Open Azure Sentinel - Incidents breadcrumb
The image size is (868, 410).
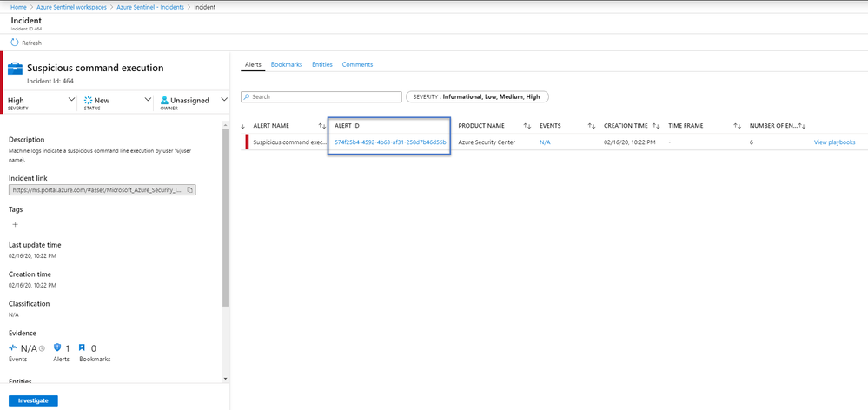[x=150, y=7]
